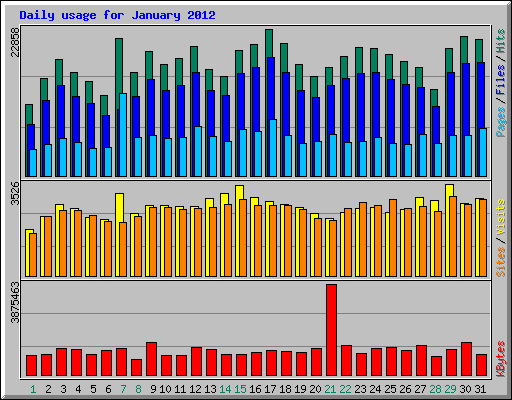The image size is (512, 400).
Task: Click the day label 24
Action: point(375,389)
